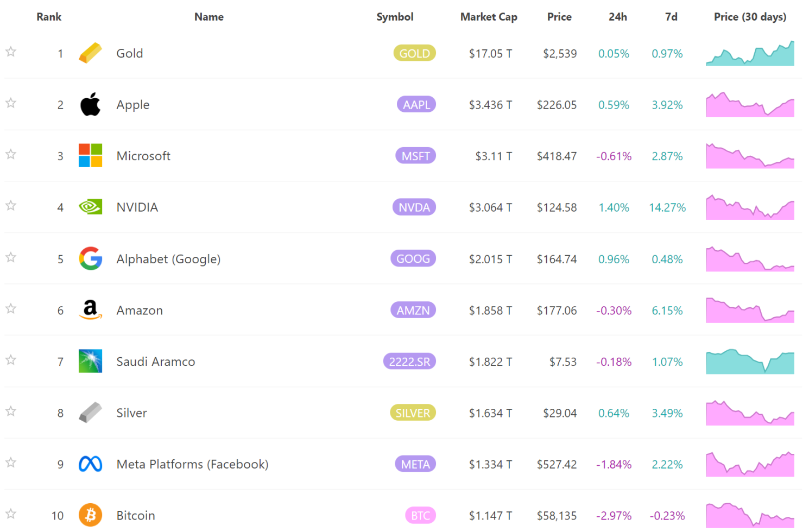
Task: Open NVIDIA's 30-day price sparkline
Action: pos(750,207)
